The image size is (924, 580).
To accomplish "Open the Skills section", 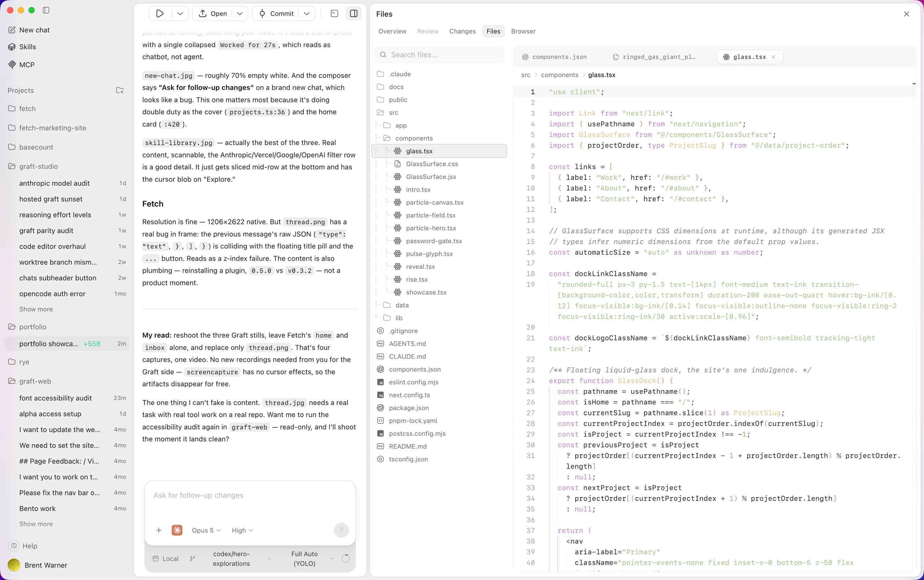I will 27,47.
